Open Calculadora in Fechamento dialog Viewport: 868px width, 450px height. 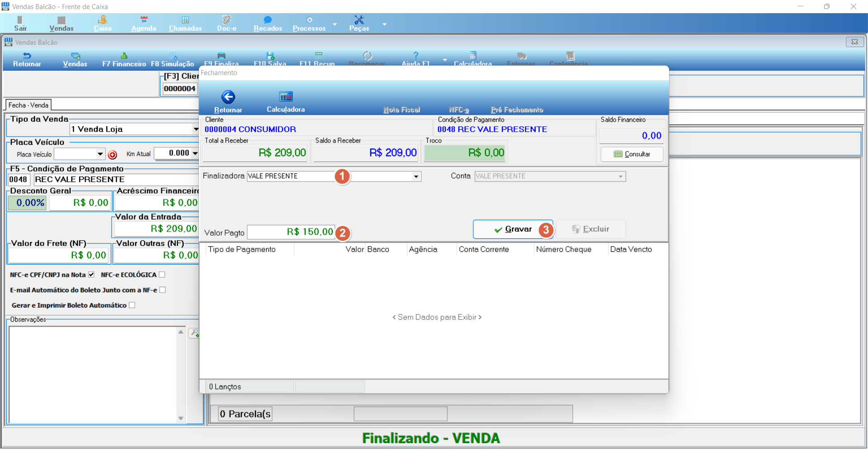click(x=286, y=101)
